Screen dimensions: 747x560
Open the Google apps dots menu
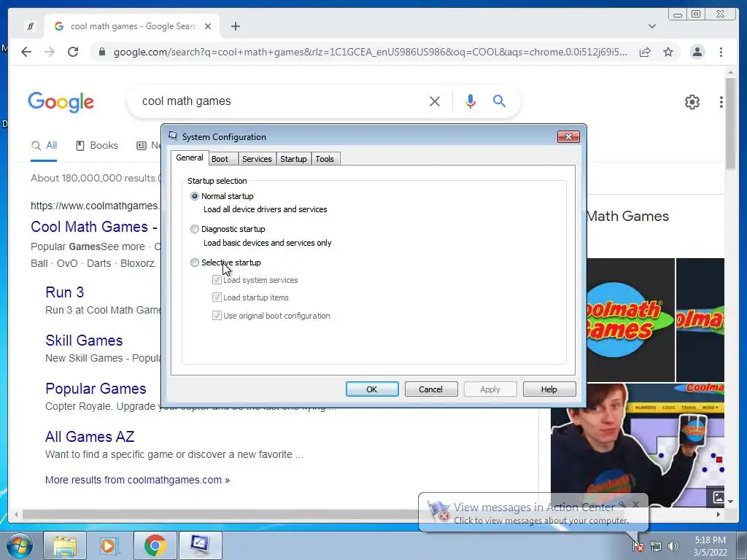(721, 102)
